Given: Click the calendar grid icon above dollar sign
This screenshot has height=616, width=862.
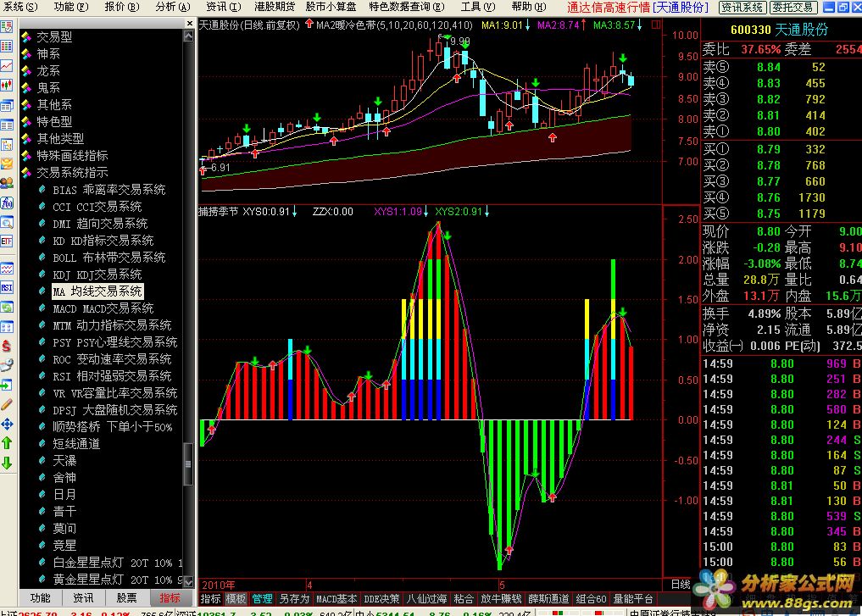Looking at the screenshot, I should pyautogui.click(x=7, y=327).
